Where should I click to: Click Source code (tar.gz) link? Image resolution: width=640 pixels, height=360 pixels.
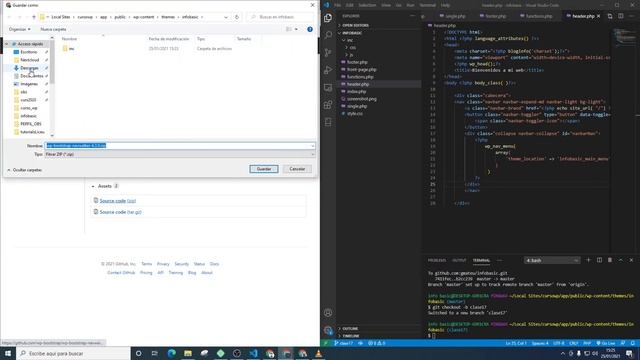(120, 212)
